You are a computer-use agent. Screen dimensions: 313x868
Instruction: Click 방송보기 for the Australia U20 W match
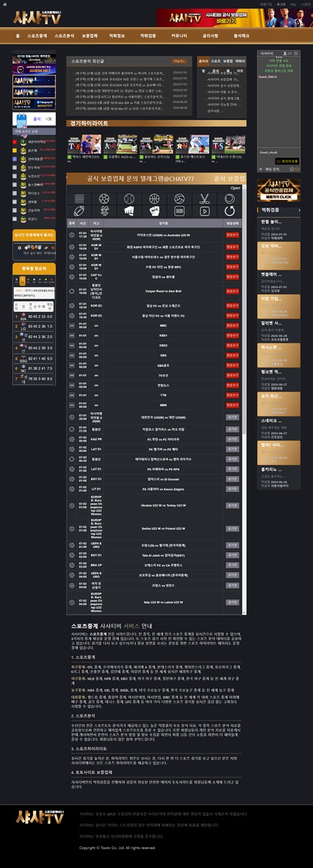tap(233, 236)
